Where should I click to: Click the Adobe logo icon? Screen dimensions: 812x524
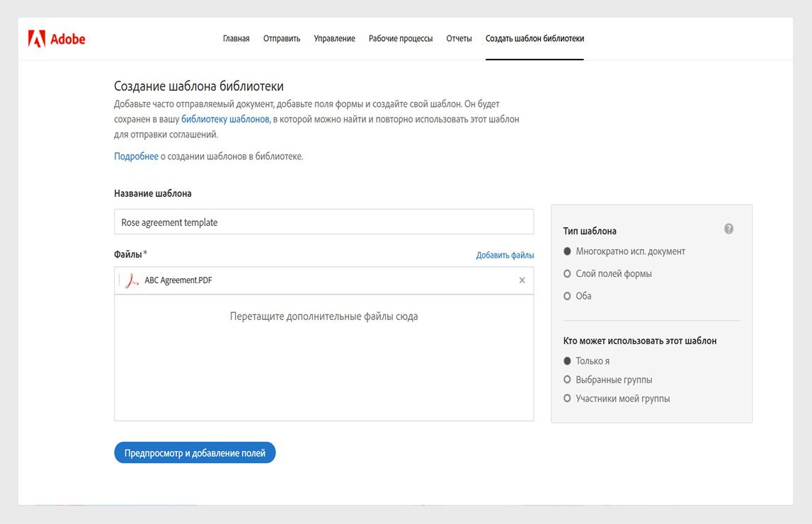pyautogui.click(x=37, y=39)
